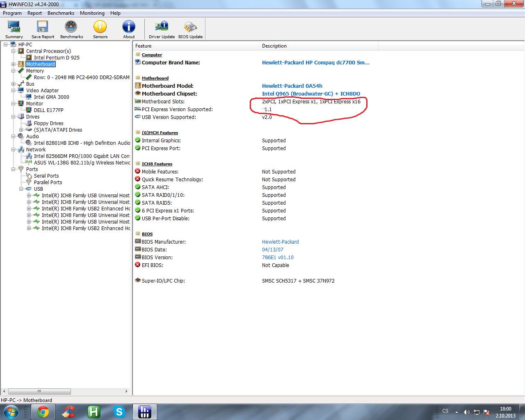This screenshot has height=420, width=525.
Task: Click the Hewlett-Packard BIOS manufacturer link
Action: 281,242
